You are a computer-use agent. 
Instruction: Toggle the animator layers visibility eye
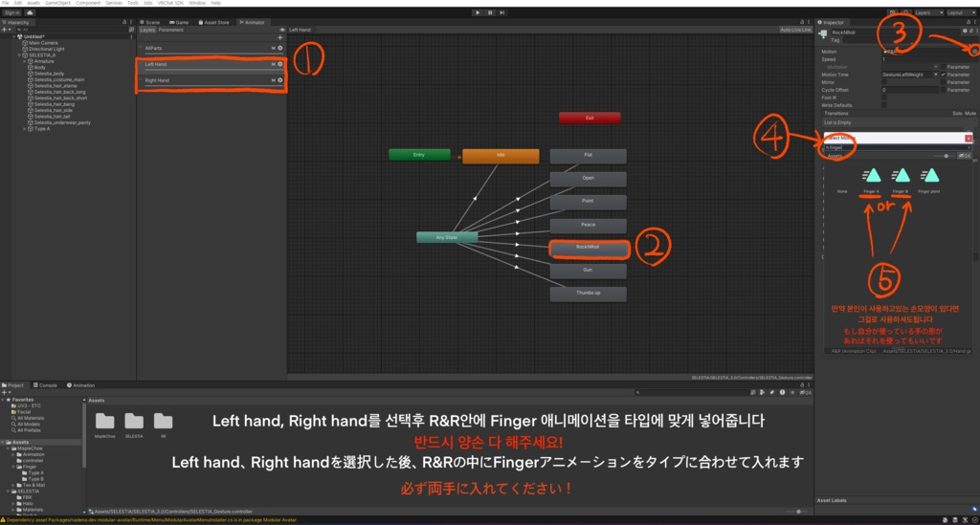coord(282,30)
